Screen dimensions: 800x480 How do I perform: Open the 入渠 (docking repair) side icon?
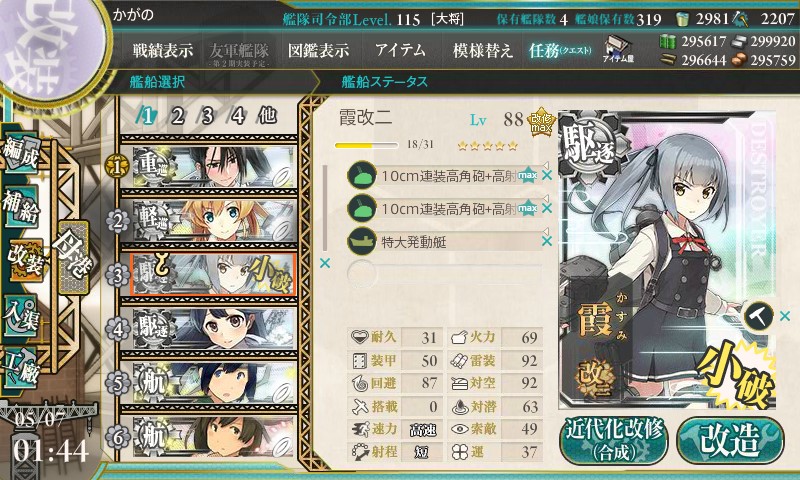pos(21,315)
